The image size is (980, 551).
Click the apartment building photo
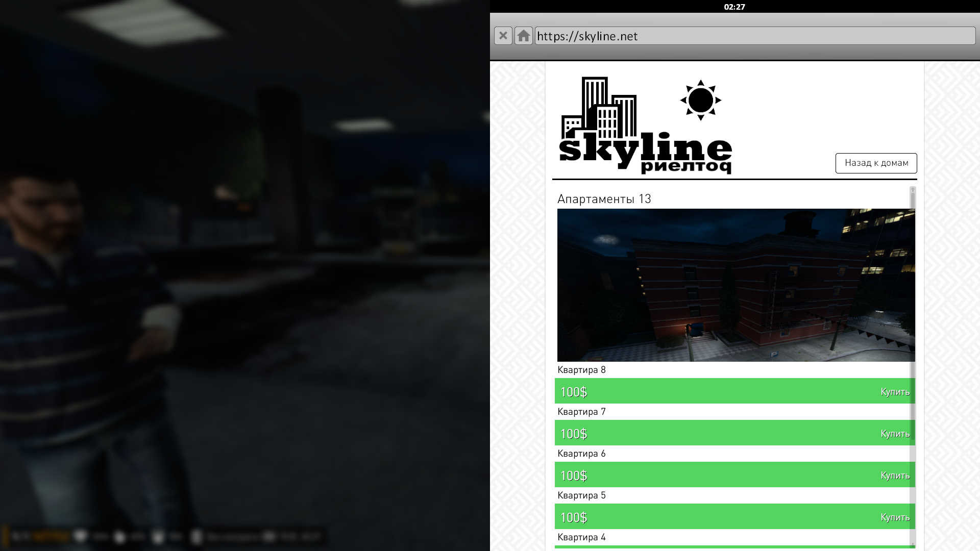coord(735,285)
